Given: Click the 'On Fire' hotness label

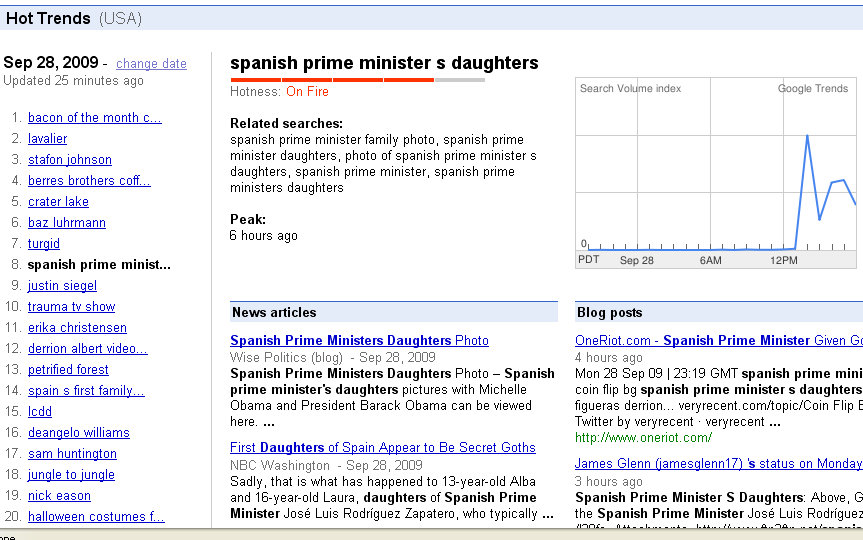Looking at the screenshot, I should point(307,92).
